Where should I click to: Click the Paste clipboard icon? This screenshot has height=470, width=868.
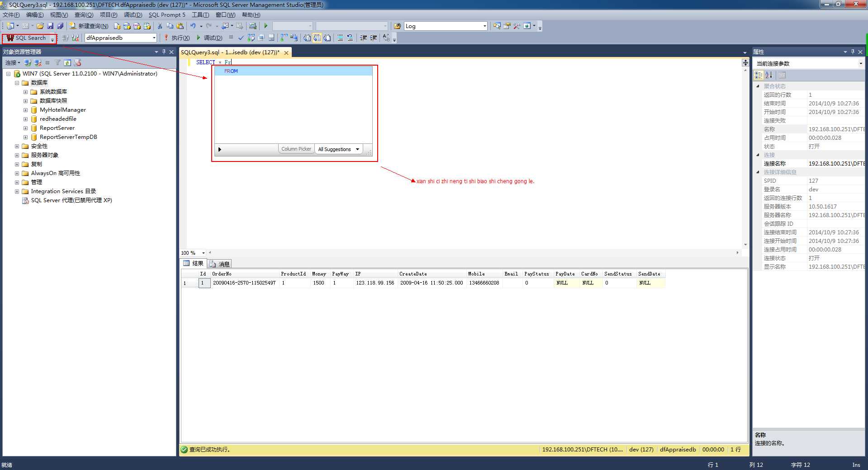[x=180, y=26]
